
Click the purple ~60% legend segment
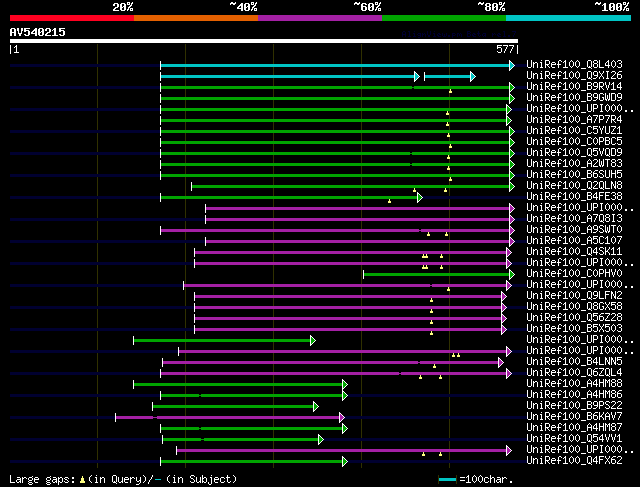pyautogui.click(x=320, y=18)
